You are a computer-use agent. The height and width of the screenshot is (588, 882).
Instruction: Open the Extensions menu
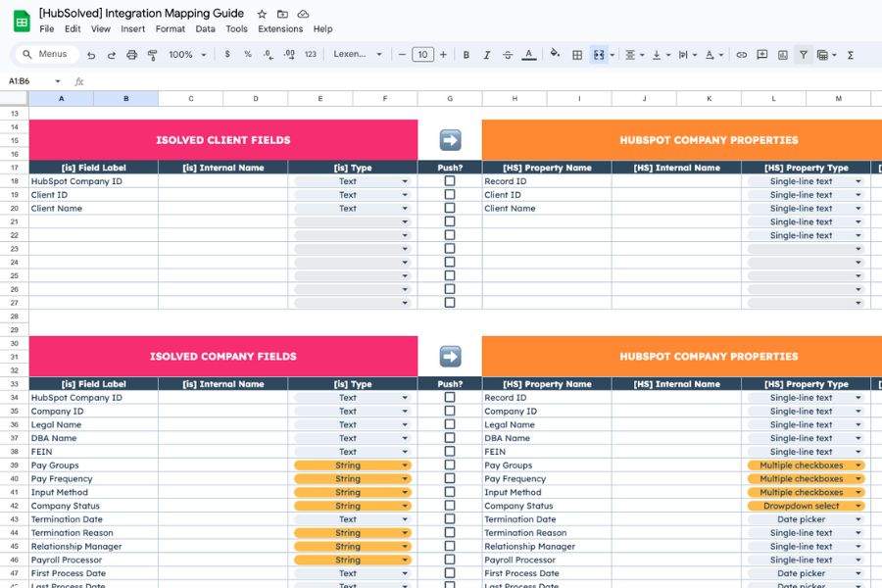[280, 28]
